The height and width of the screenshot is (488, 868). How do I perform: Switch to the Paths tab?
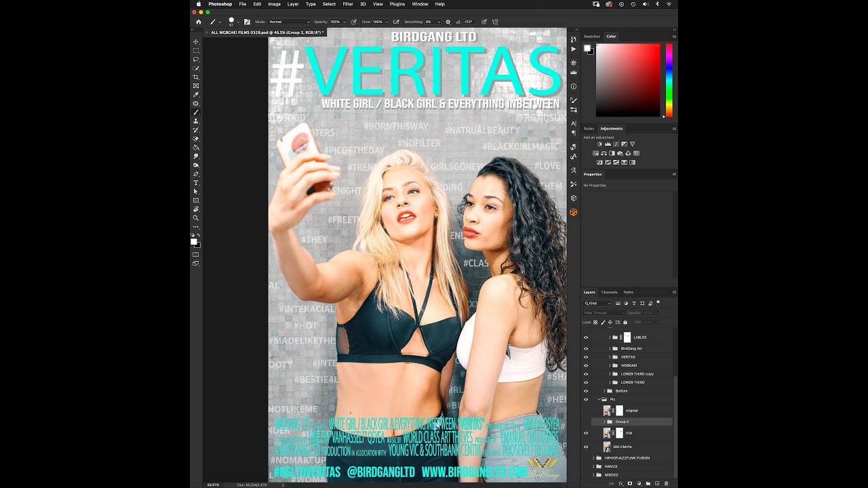coord(629,292)
